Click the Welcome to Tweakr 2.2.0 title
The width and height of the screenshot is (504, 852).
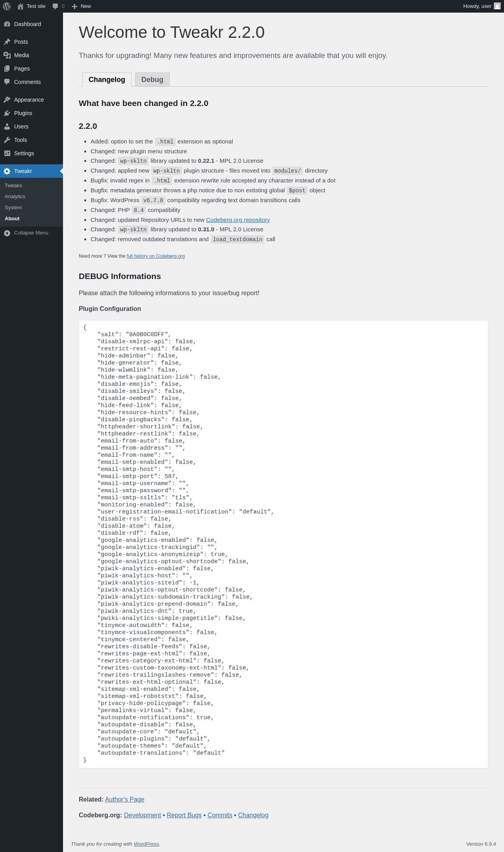(172, 32)
